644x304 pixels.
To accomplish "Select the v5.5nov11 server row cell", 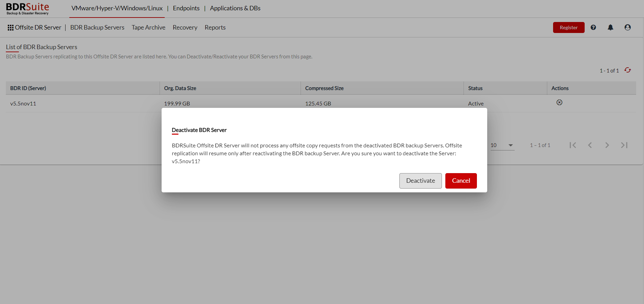I will point(23,103).
